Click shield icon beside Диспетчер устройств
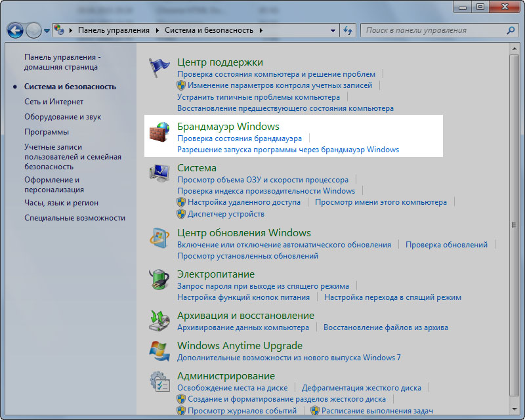The height and width of the screenshot is (420, 525). pyautogui.click(x=181, y=214)
